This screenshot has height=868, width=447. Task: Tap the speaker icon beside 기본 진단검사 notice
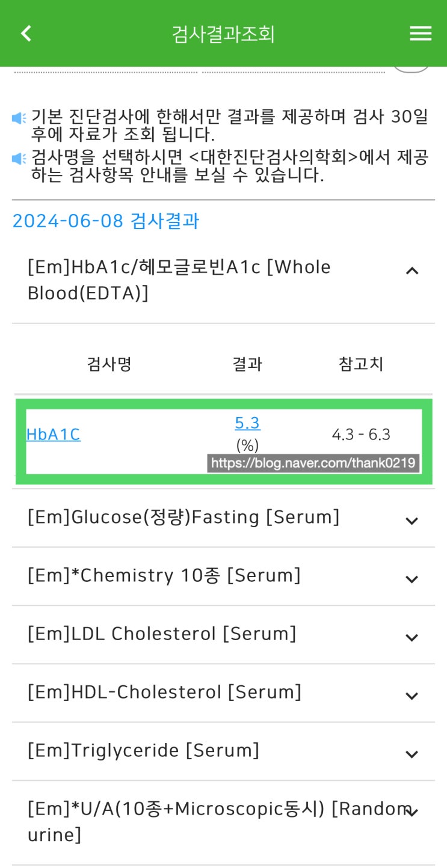[19, 118]
